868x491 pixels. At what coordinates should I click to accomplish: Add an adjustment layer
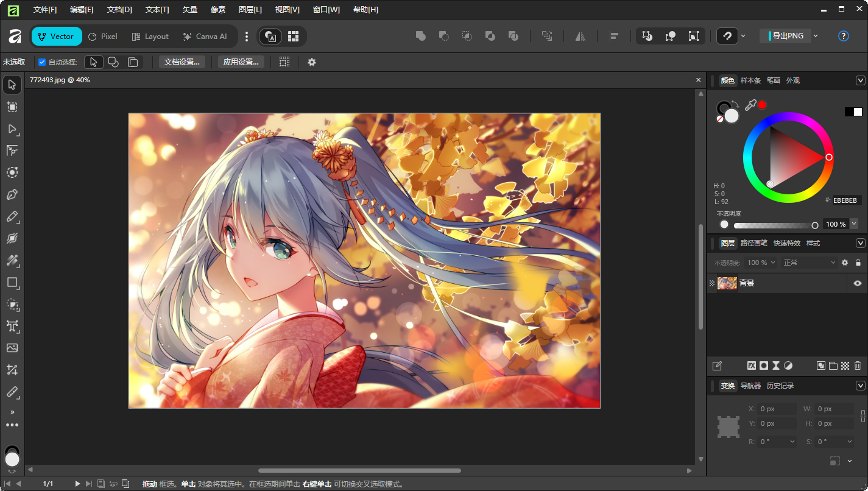pos(788,366)
